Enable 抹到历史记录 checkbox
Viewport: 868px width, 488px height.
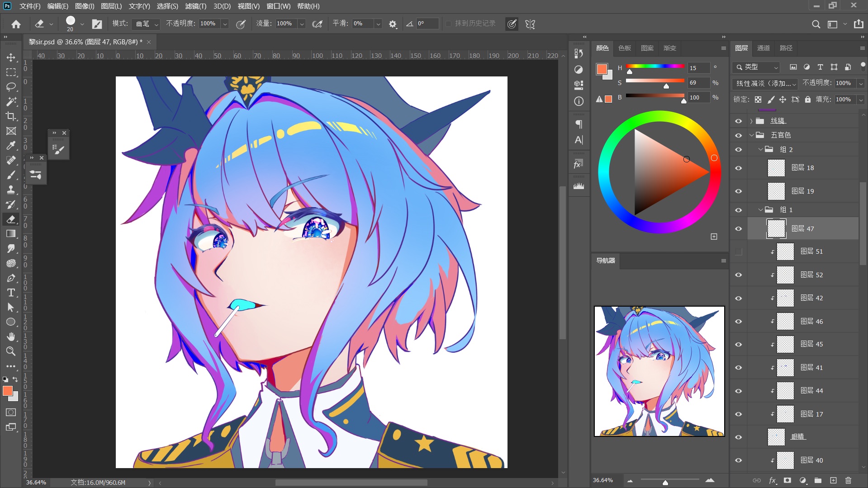(448, 24)
